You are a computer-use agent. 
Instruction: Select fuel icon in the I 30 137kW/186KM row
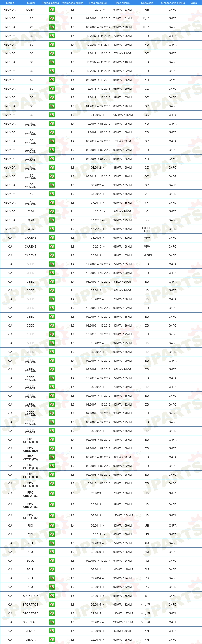click(52, 115)
